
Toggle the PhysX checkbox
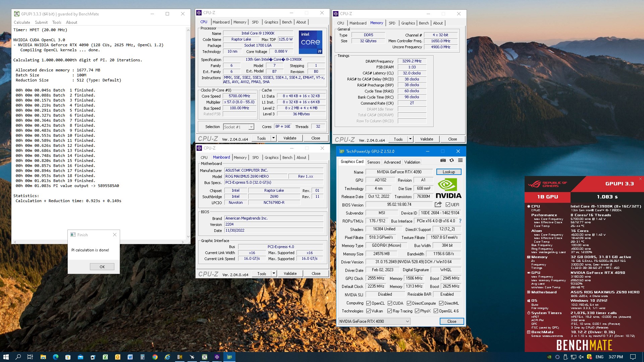417,311
